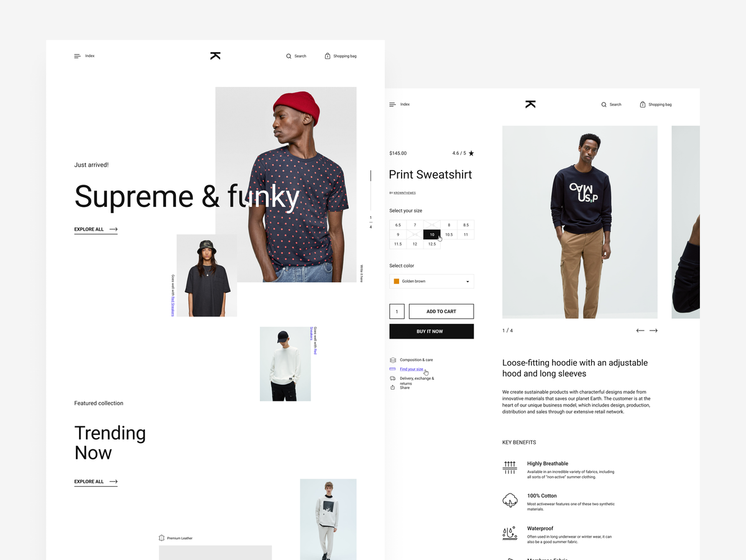This screenshot has width=746, height=560.
Task: Click the golden brown color swatch
Action: [396, 282]
